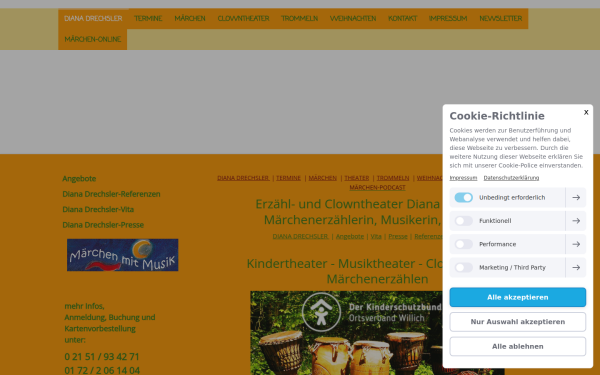Click phone number 0 21 51 / 93 42 71
Screen dimensions: 600x375
pyautogui.click(x=102, y=357)
